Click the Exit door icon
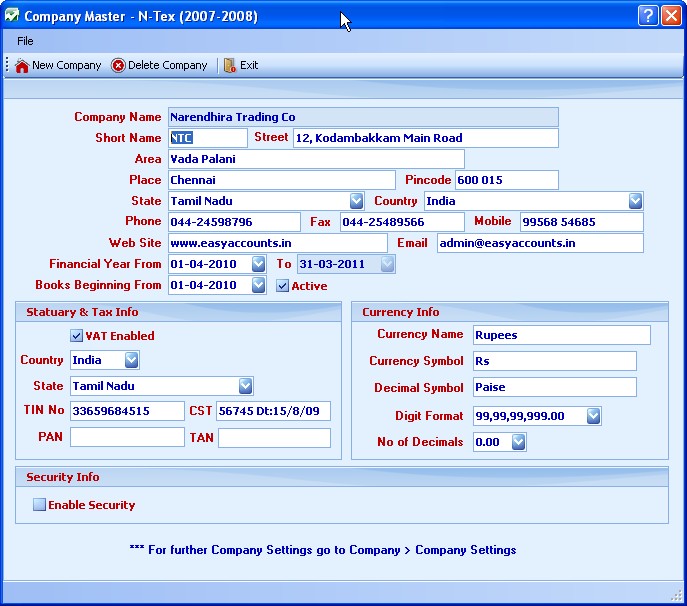 point(230,66)
